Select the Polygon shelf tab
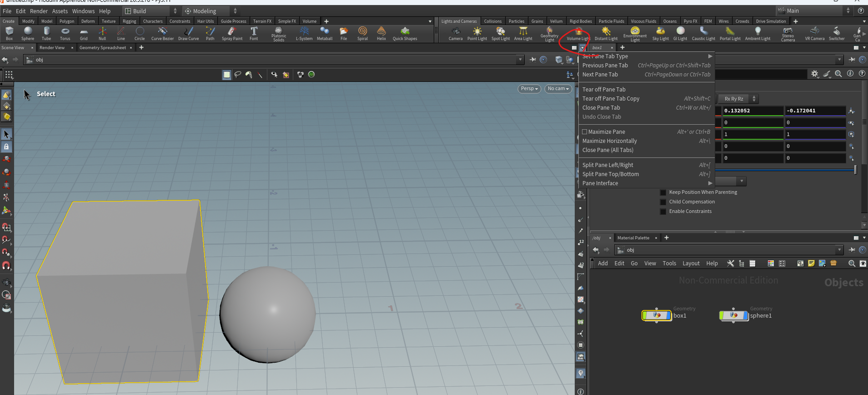Image resolution: width=868 pixels, height=395 pixels. pyautogui.click(x=67, y=21)
